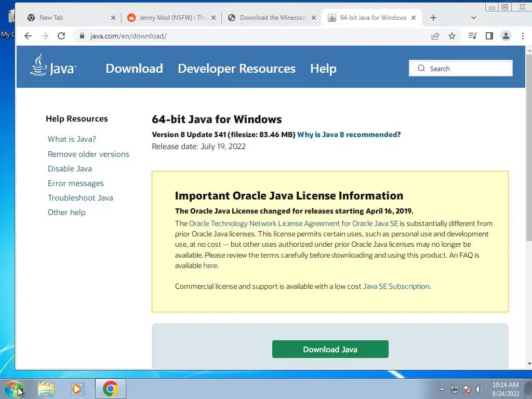The height and width of the screenshot is (399, 532).
Task: Open the 'Error messages' link
Action: (x=76, y=183)
